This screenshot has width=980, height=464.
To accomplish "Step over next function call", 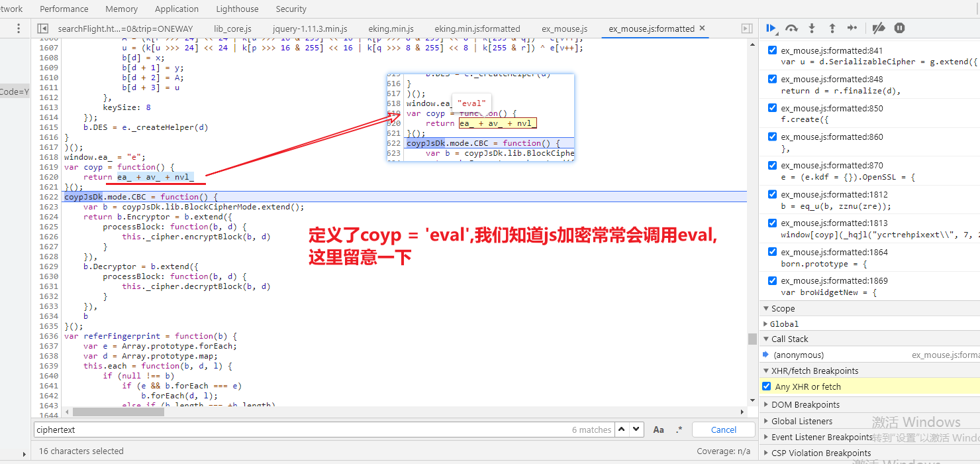I will [x=791, y=28].
